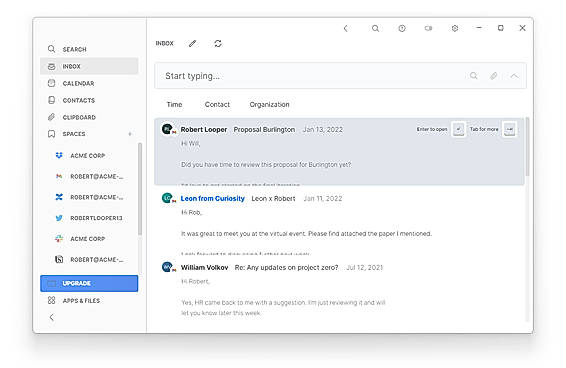The width and height of the screenshot is (566, 368).
Task: Select the Notion ROBERT@ACME account
Action: [89, 260]
